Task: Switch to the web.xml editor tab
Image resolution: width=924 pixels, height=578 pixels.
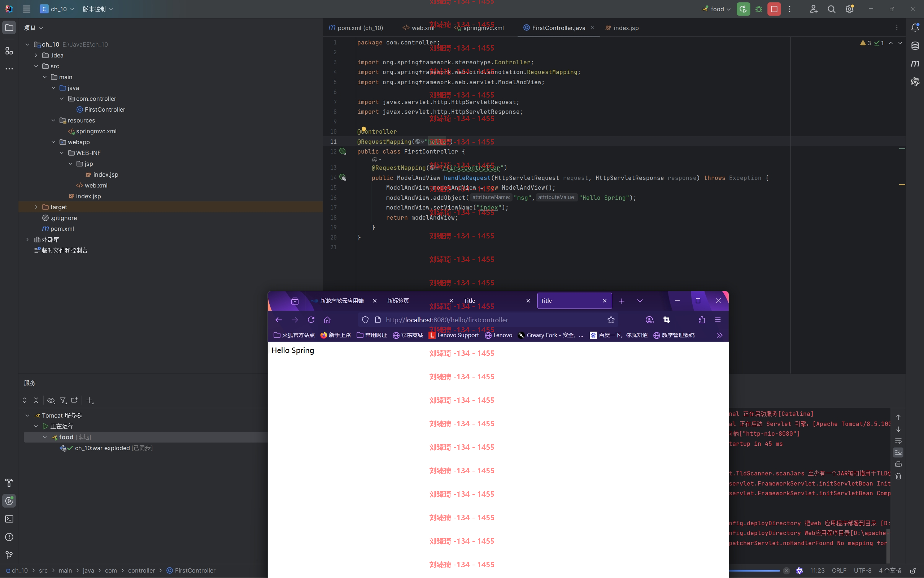Action: 418,27
